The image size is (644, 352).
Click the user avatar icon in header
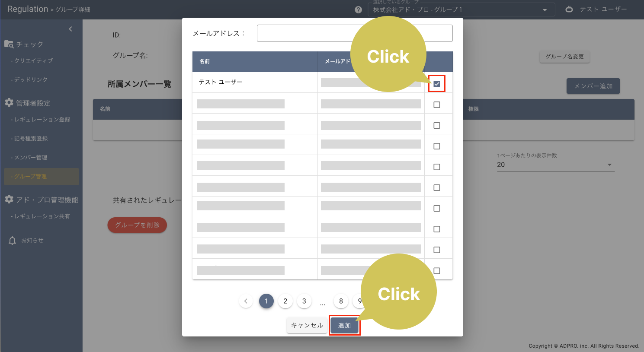pos(569,9)
